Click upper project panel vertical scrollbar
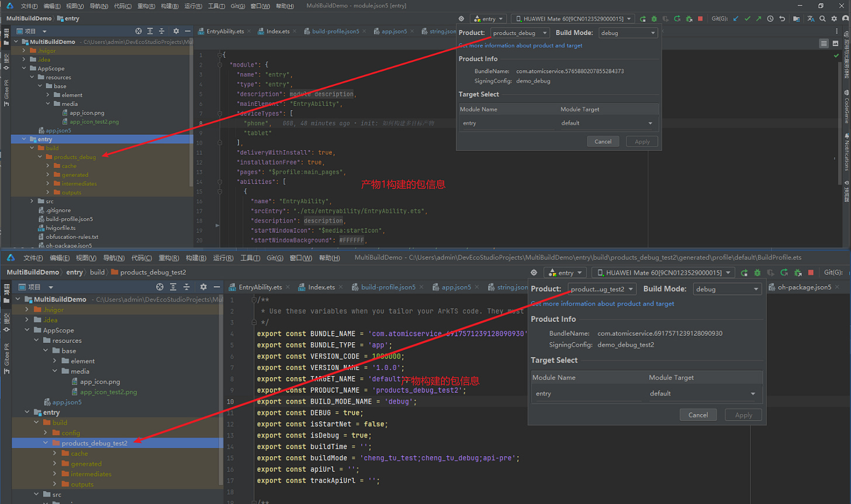The width and height of the screenshot is (851, 504). (x=191, y=111)
